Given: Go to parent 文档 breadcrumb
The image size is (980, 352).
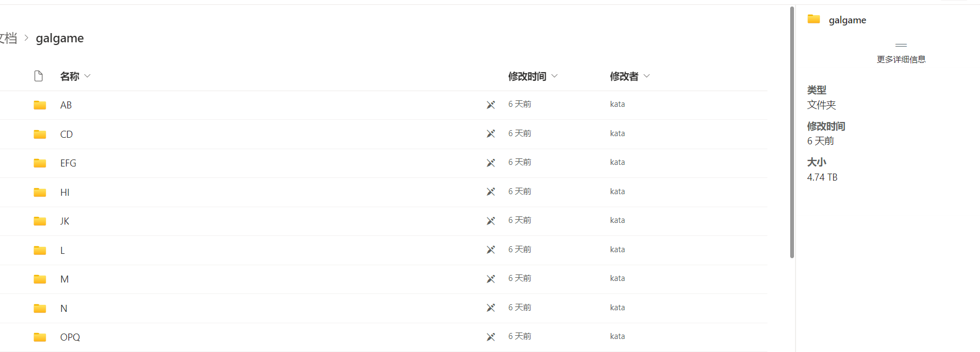Looking at the screenshot, I should pyautogui.click(x=8, y=38).
